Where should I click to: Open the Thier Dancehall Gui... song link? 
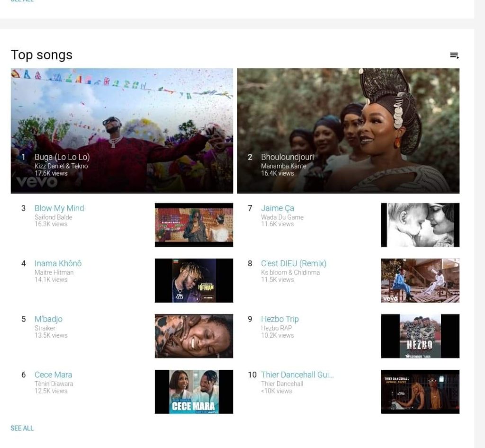pos(297,375)
